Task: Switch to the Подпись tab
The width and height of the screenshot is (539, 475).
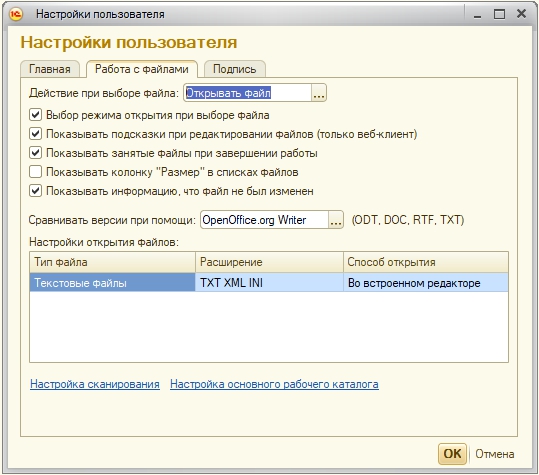Action: click(234, 69)
